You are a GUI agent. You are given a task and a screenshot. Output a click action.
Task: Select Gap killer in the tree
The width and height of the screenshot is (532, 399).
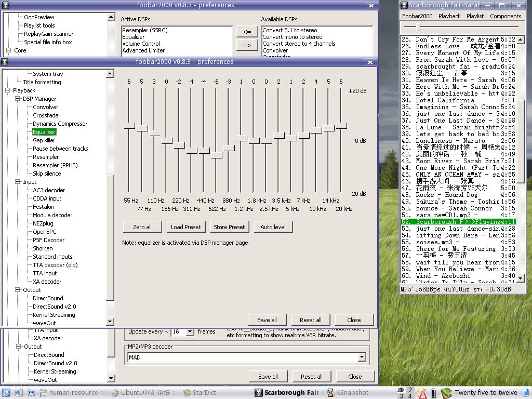(x=44, y=140)
